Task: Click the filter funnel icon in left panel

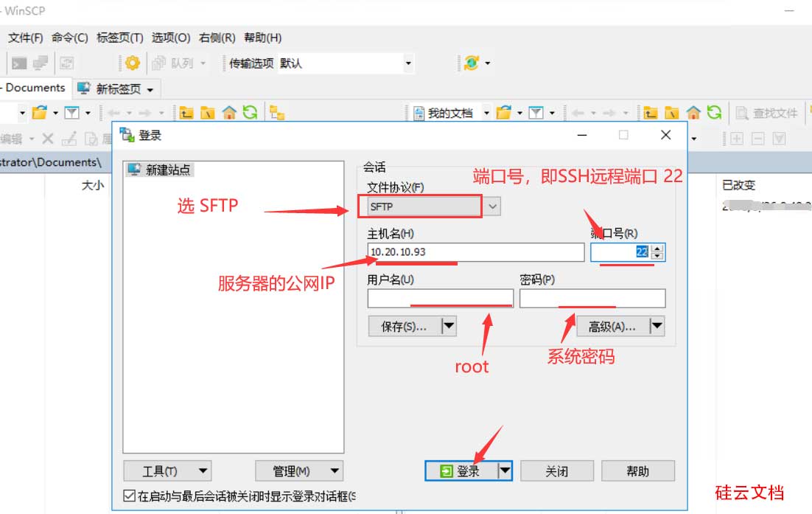Action: [x=72, y=112]
